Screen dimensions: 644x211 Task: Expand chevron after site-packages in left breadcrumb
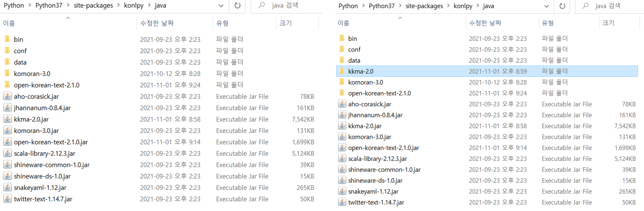click(x=118, y=5)
